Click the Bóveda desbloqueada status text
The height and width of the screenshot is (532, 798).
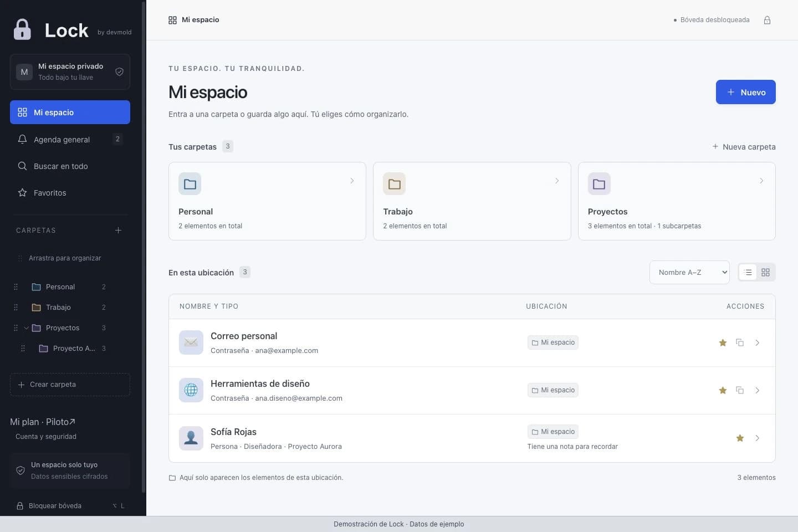pos(715,20)
